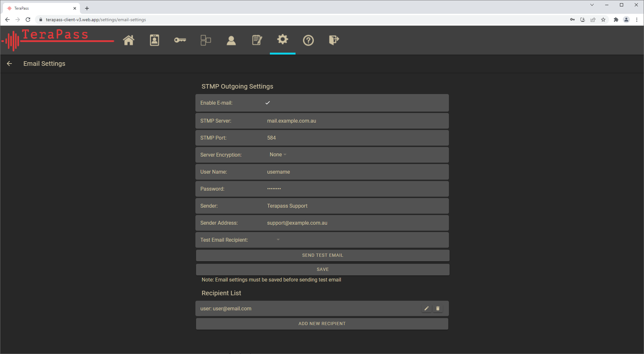Open Help via the question mark icon

308,40
